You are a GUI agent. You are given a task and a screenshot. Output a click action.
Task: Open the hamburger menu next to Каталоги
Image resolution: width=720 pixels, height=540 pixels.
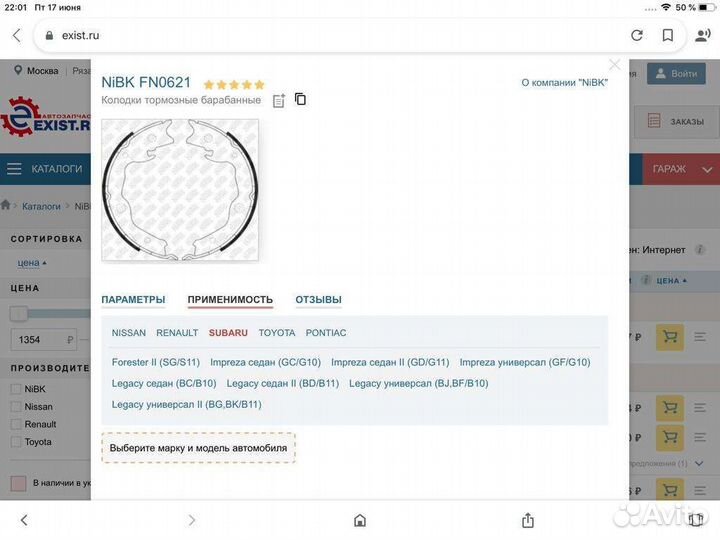point(14,169)
